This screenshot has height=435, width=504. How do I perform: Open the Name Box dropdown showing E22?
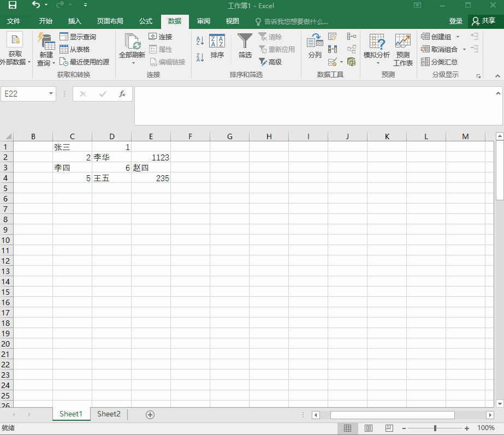pos(51,93)
